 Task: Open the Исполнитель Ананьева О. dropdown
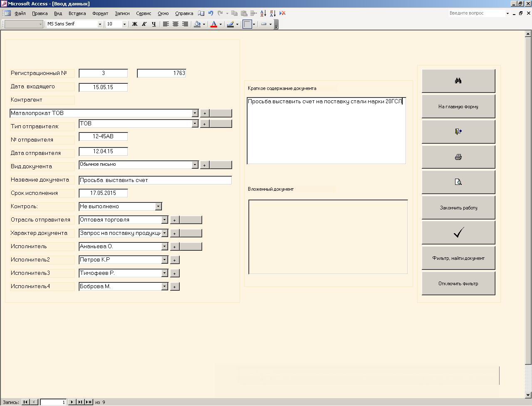[164, 247]
